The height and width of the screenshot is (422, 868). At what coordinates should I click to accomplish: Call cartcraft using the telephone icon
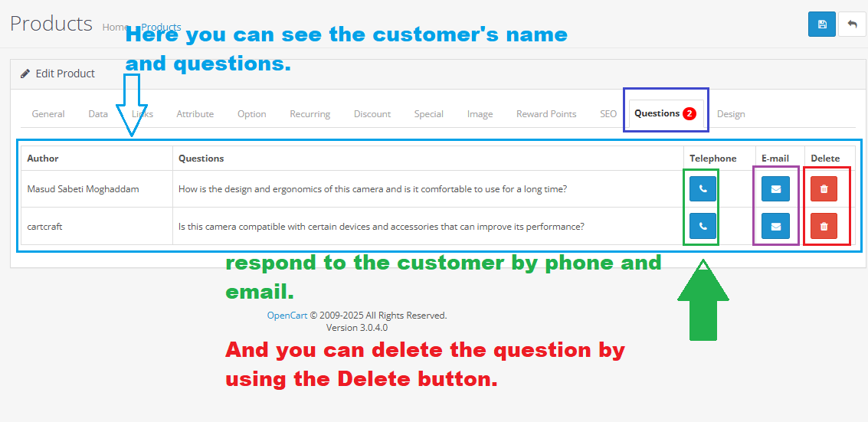[x=703, y=226]
